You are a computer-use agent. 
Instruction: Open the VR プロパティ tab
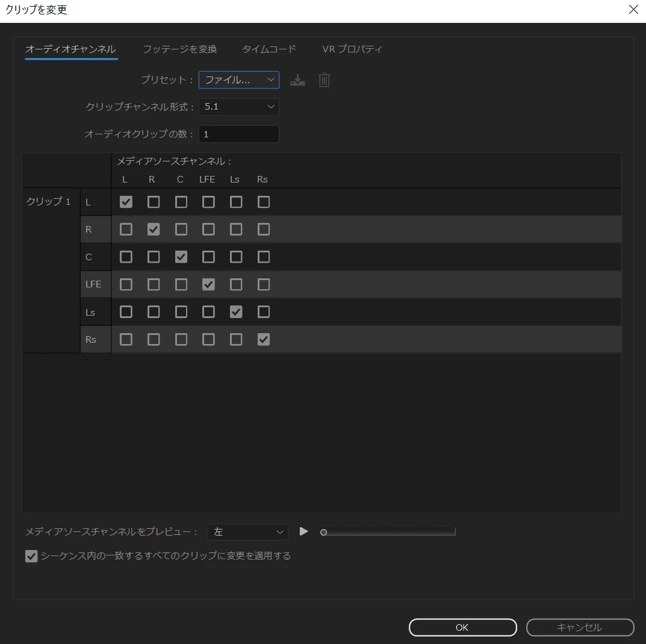pyautogui.click(x=352, y=49)
